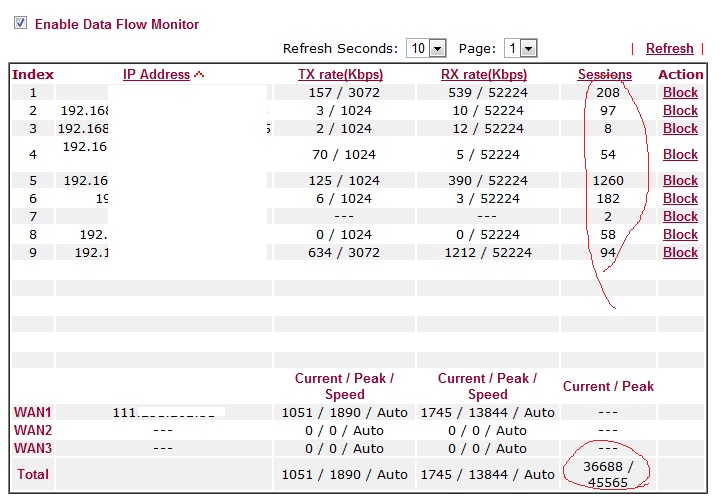The width and height of the screenshot is (721, 497).
Task: Block the device at index 9
Action: click(x=680, y=252)
